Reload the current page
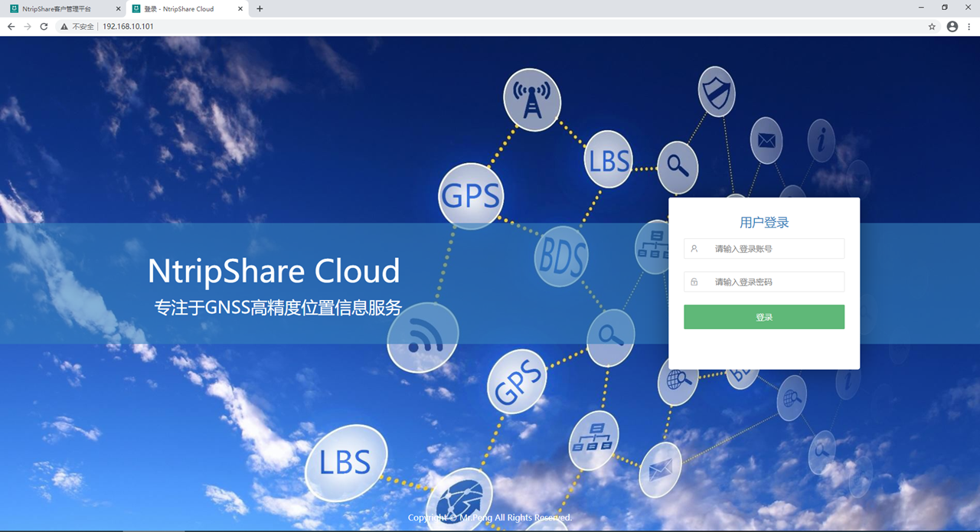The image size is (980, 532). pos(44,26)
